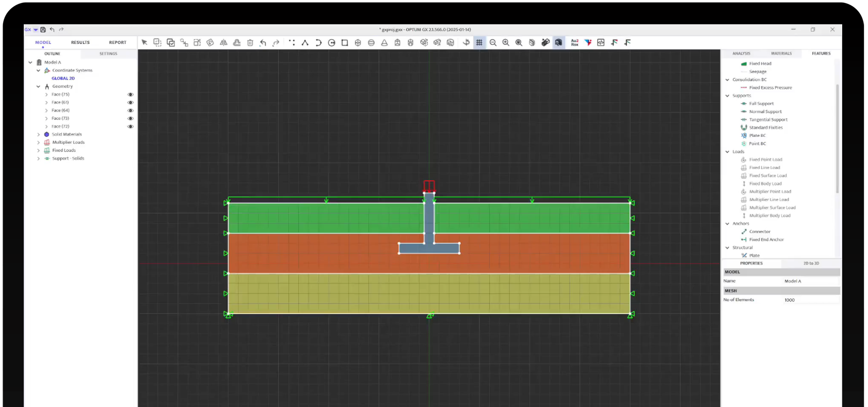The height and width of the screenshot is (407, 868).
Task: Open the 2D to 3D tab
Action: point(811,263)
